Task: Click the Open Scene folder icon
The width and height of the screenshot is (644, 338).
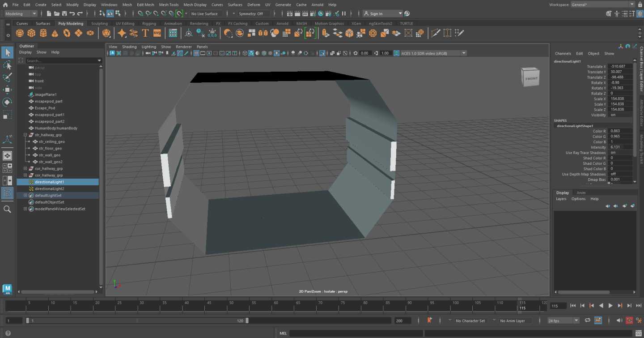Action: pyautogui.click(x=57, y=14)
